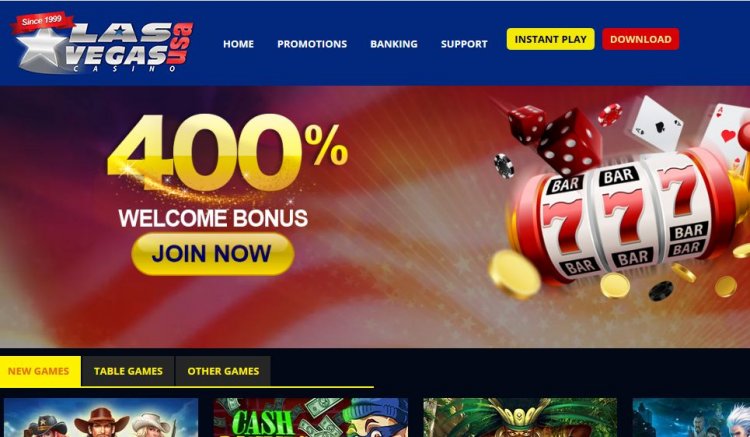750x437 pixels.
Task: Select the New Games tab
Action: (40, 371)
